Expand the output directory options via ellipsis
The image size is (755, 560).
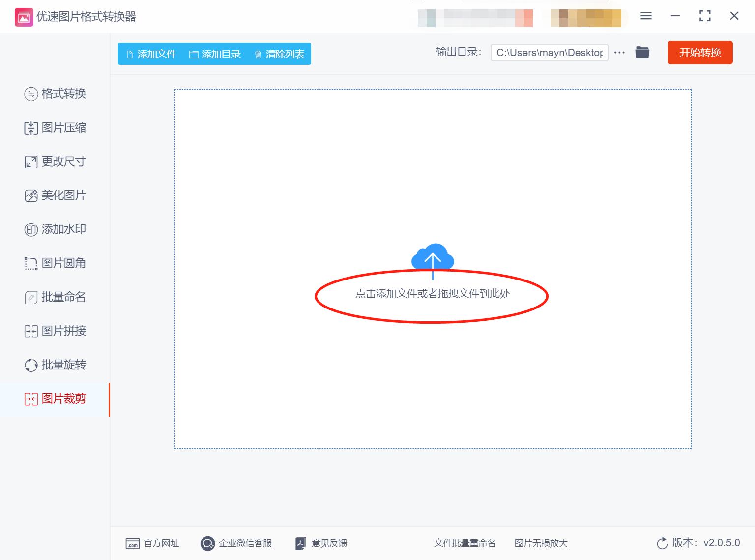pos(619,52)
